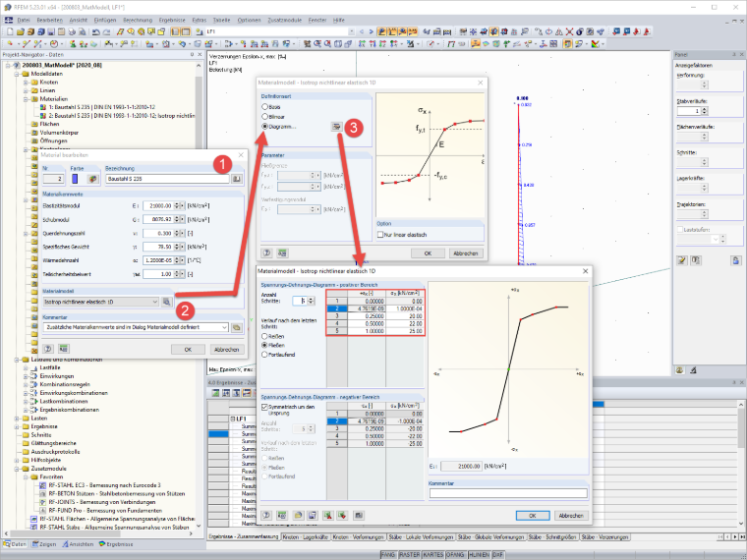Click Abbrechen in the upper Materialmodell dialog
Image resolution: width=747 pixels, height=560 pixels.
coord(466,253)
